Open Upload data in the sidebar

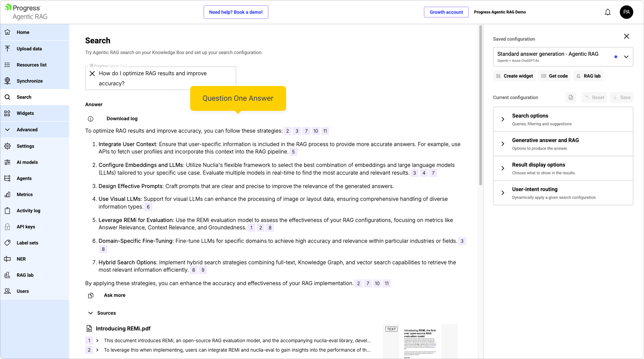[x=29, y=49]
